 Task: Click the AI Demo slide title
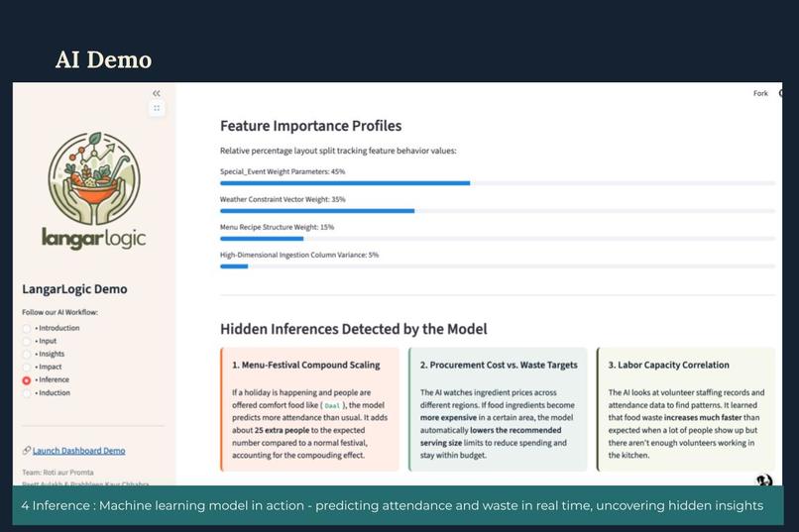click(103, 59)
